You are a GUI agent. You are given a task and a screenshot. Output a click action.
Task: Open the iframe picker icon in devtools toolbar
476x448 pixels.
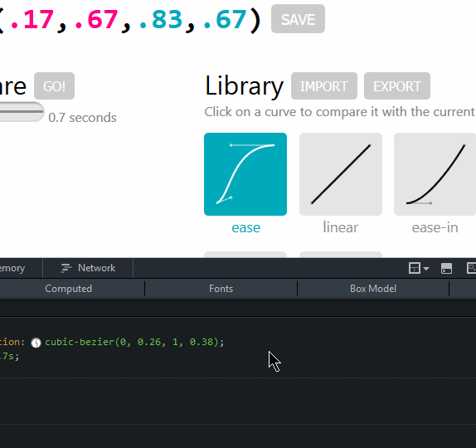point(415,268)
